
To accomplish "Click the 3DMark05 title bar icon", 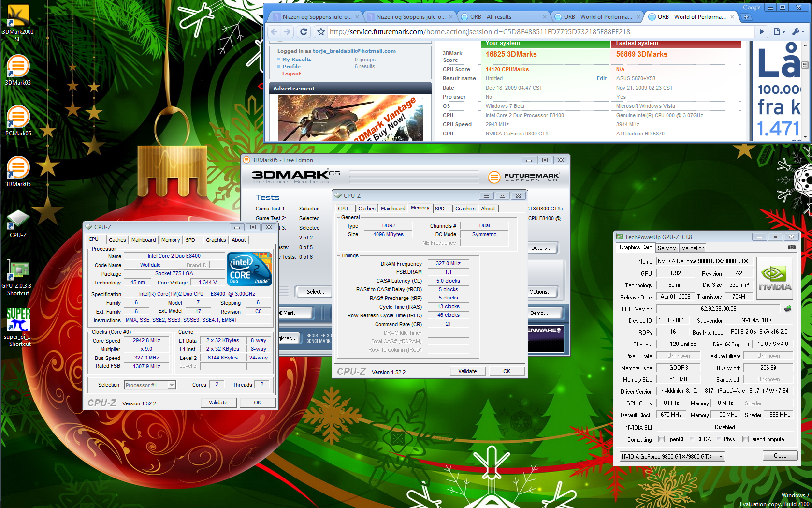I will click(246, 160).
